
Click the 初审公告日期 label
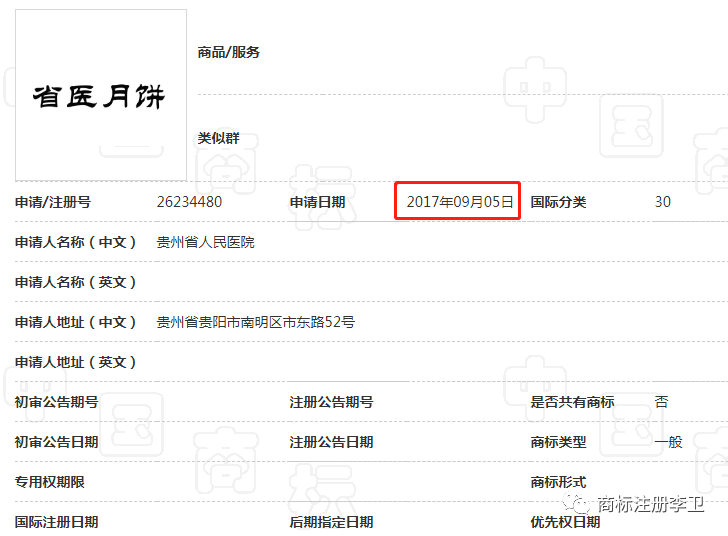coord(57,442)
